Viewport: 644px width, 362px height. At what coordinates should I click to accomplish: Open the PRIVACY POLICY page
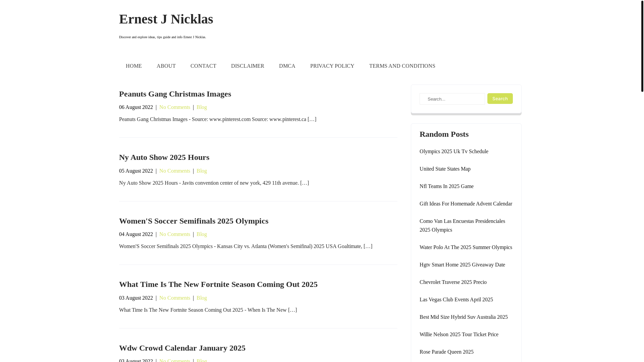tap(332, 66)
